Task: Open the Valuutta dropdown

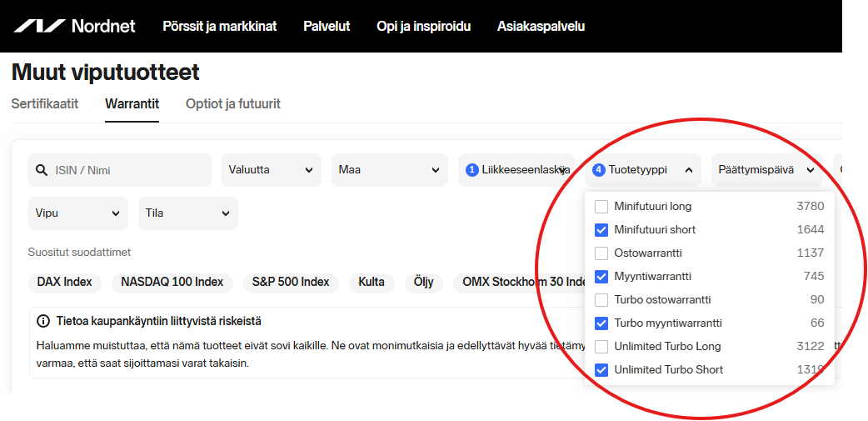Action: [x=272, y=170]
